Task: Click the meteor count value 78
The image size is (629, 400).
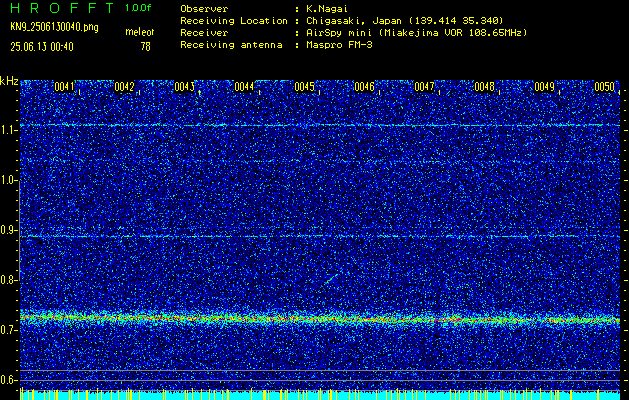Action: pyautogui.click(x=146, y=47)
